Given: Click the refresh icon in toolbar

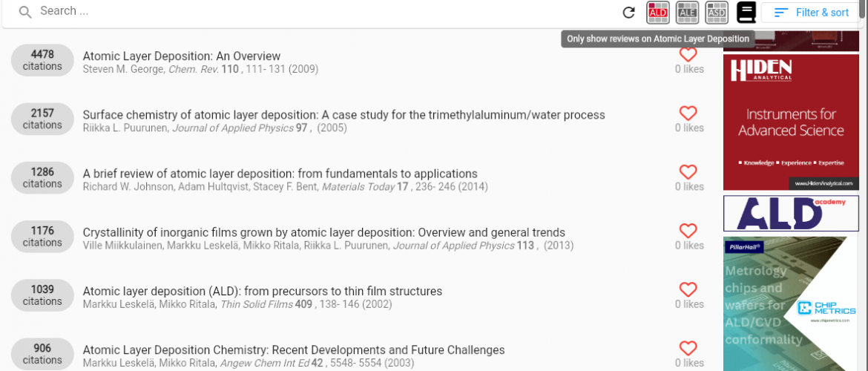Looking at the screenshot, I should coord(628,13).
